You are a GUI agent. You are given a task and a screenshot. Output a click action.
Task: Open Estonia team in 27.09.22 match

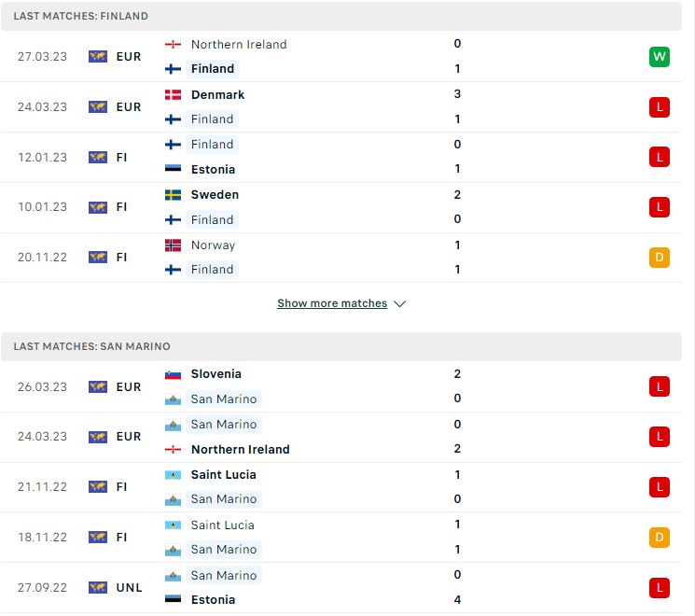tap(214, 599)
